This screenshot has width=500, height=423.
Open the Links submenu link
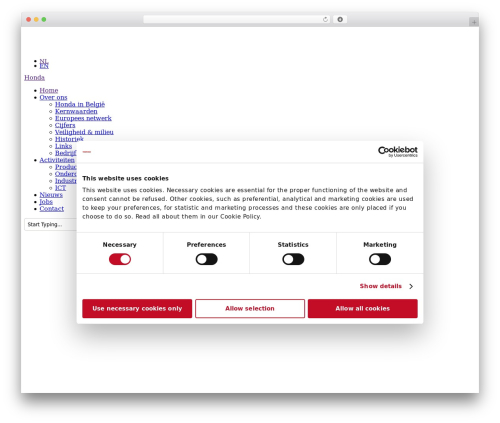[x=63, y=146]
